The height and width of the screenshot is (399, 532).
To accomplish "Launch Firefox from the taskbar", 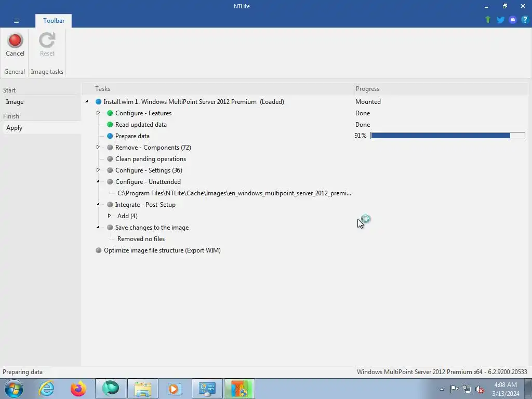I will tap(78, 389).
